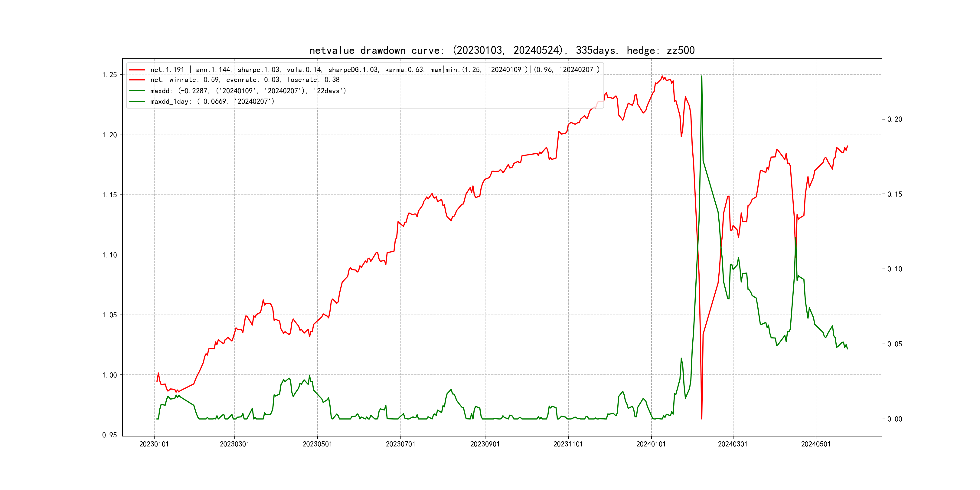Click the 20240501 x-axis date label

click(816, 444)
